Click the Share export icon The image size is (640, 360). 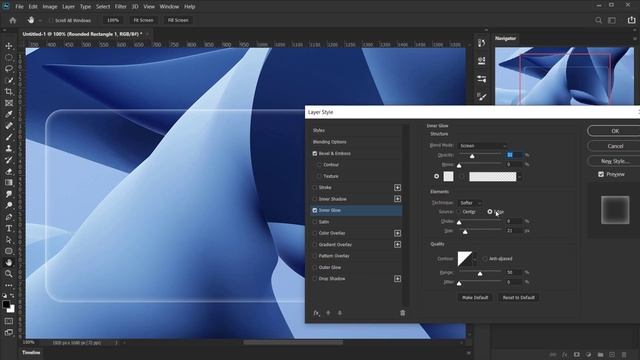click(x=631, y=20)
